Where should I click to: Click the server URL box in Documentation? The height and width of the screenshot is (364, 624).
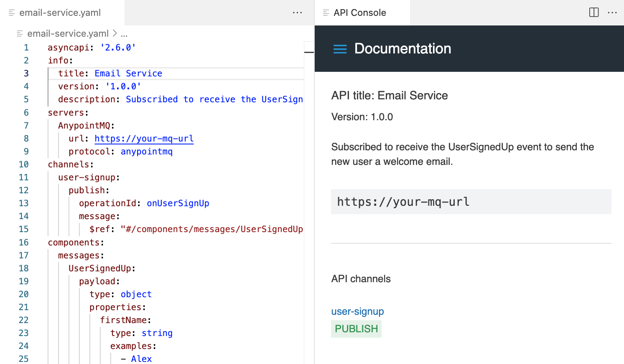(x=471, y=202)
